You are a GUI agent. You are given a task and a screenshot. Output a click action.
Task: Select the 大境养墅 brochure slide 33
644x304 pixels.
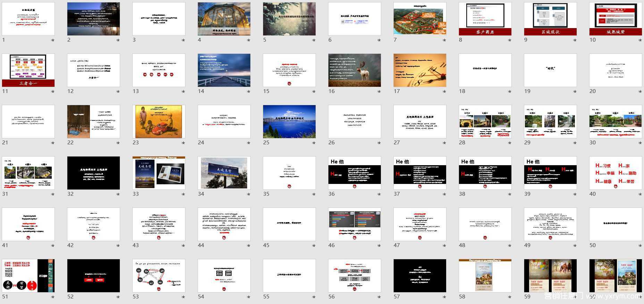tap(159, 173)
